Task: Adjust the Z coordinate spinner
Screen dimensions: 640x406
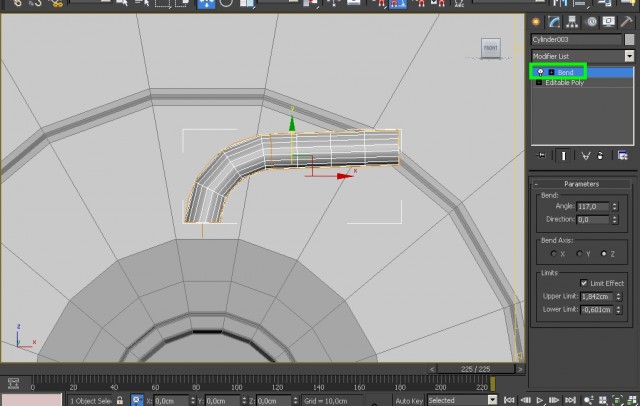Action: (296, 401)
